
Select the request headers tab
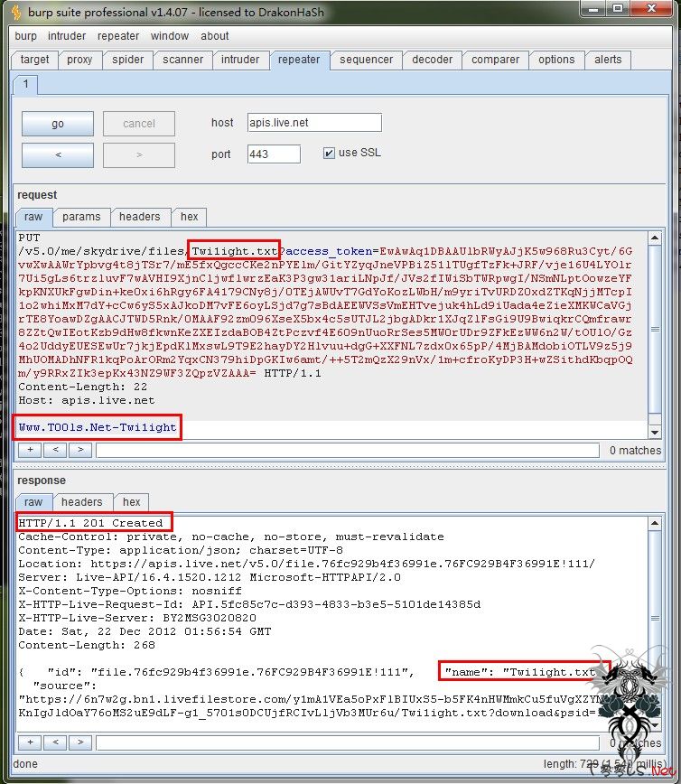(x=139, y=217)
